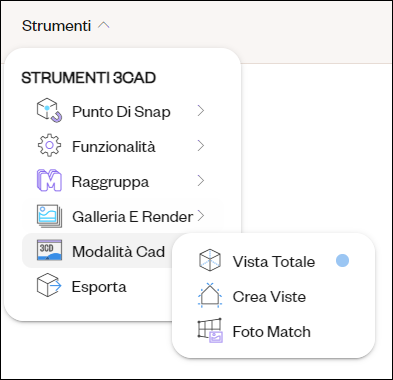Screen dimensions: 393x380
Task: Open the Strumenti menu label
Action: coord(56,26)
